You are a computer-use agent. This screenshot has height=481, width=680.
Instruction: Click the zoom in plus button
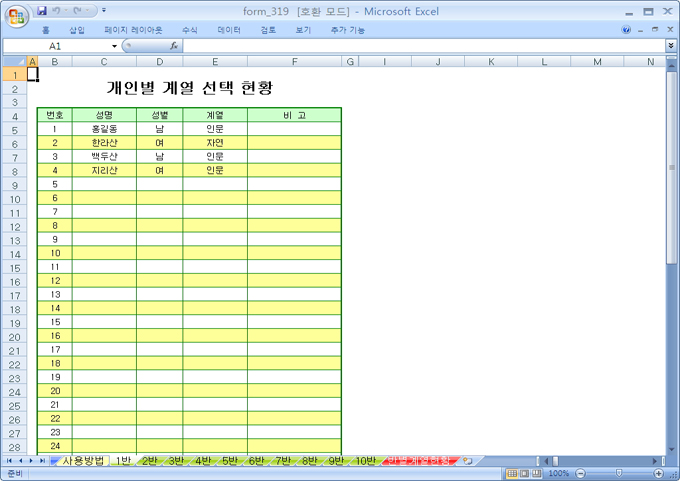[x=657, y=473]
